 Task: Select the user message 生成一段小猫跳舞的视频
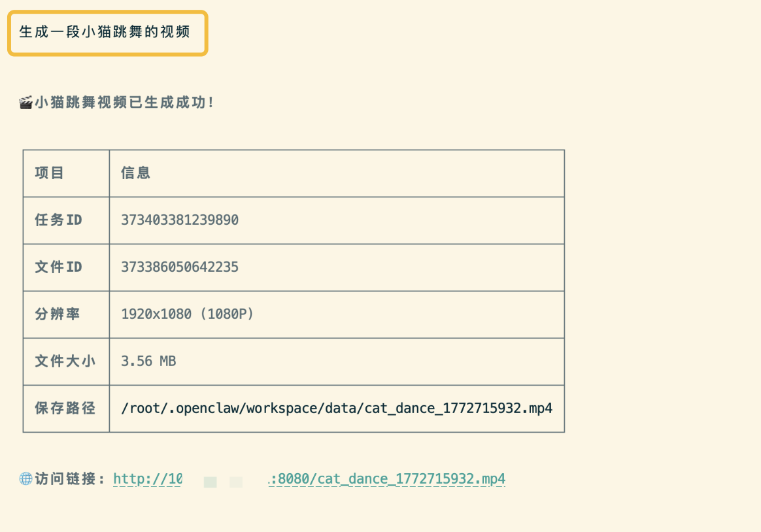(105, 32)
